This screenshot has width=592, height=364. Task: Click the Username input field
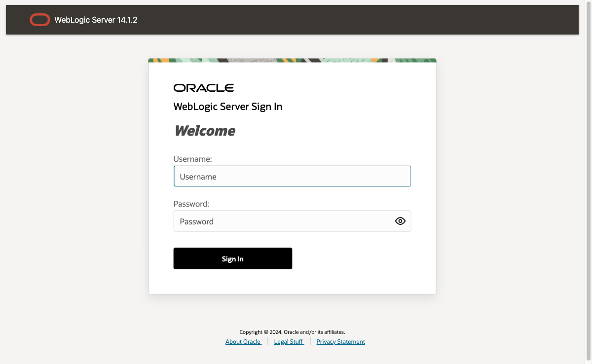[292, 176]
